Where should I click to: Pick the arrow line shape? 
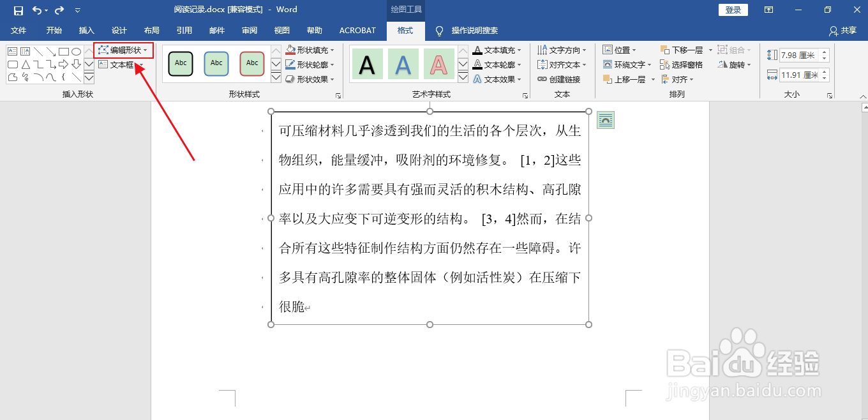point(51,52)
